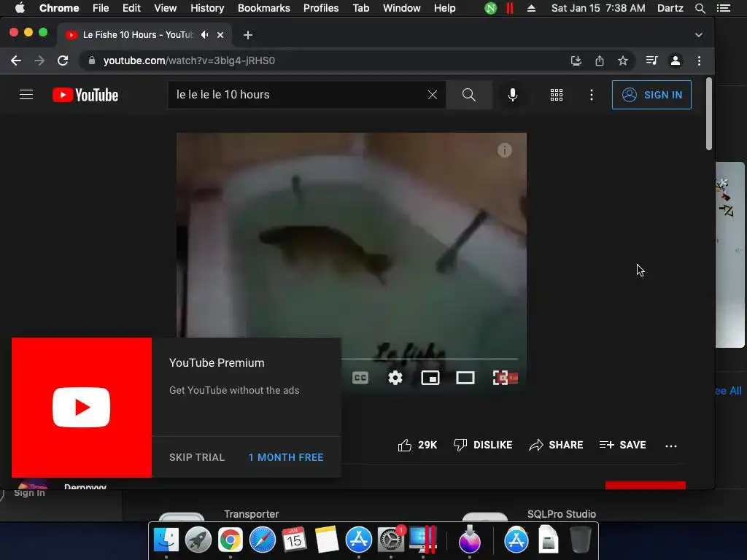Clear the search box text
Viewport: 747px width, 560px height.
point(432,95)
